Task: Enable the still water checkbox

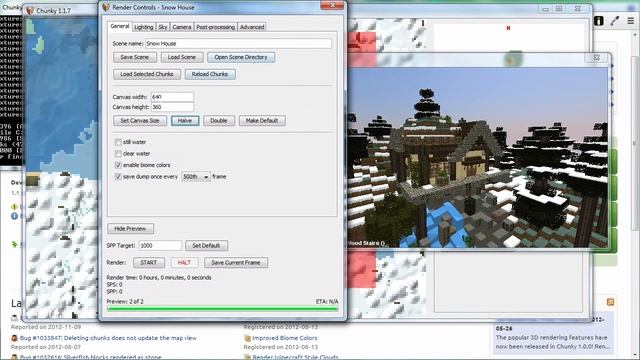Action: pyautogui.click(x=118, y=142)
